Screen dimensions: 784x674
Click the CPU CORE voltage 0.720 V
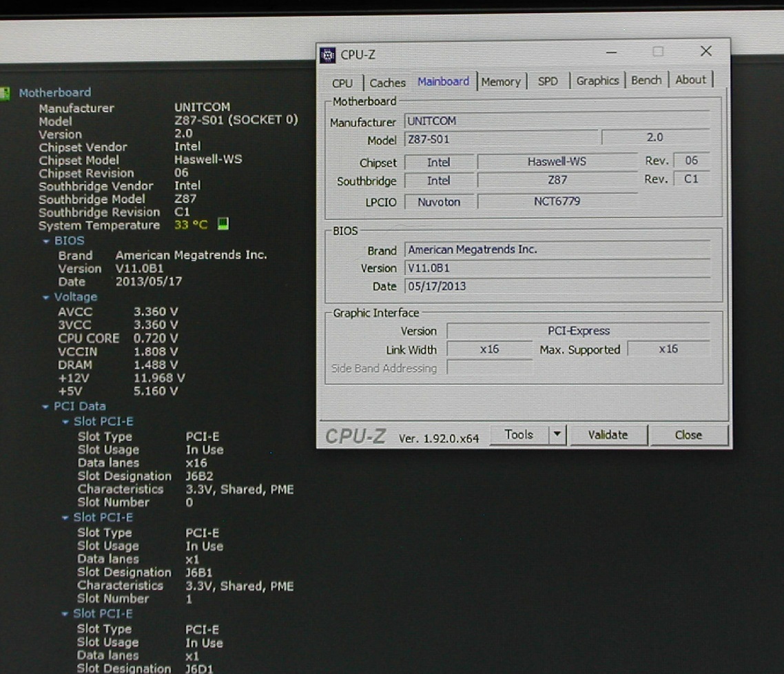(156, 338)
